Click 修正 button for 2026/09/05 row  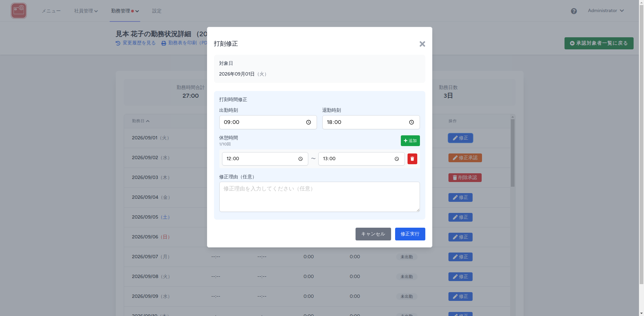click(x=461, y=217)
